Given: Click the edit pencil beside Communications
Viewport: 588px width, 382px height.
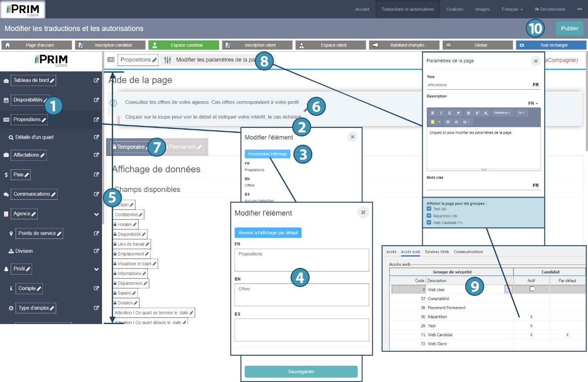Looking at the screenshot, I should pyautogui.click(x=53, y=194).
